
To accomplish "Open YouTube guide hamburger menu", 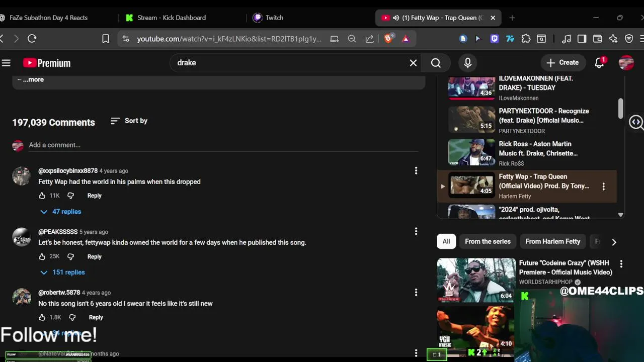I will (6, 63).
